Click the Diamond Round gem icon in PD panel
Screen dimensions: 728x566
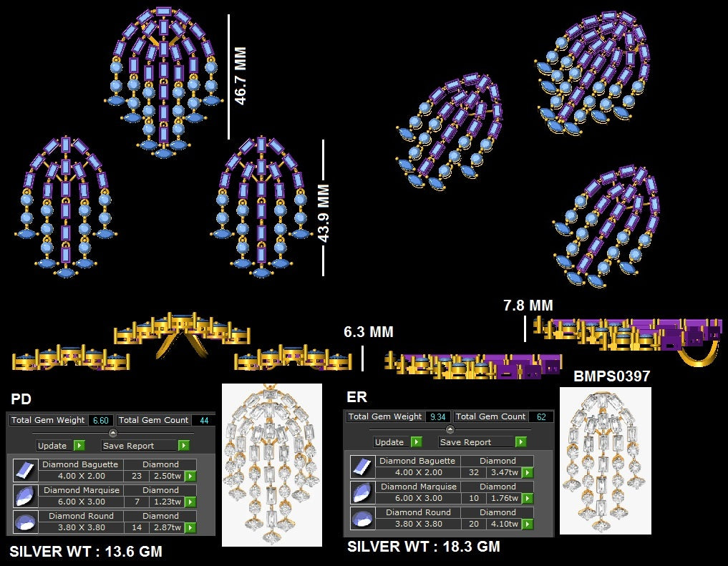tap(24, 522)
